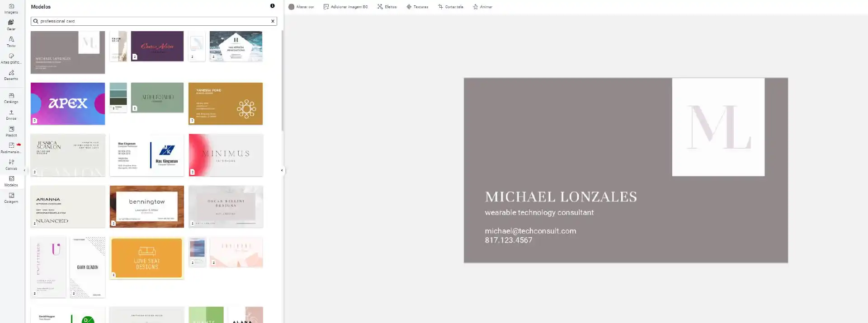The height and width of the screenshot is (323, 868).
Task: Choose the Love Seat Designs template
Action: coord(146,258)
